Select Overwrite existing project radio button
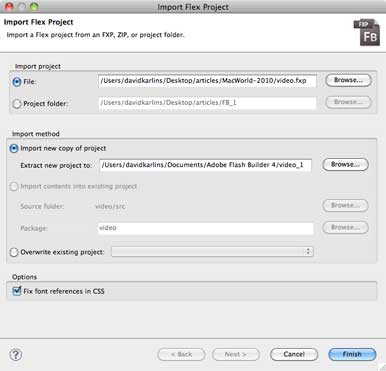Screen dimensions: 386x371 tap(14, 252)
